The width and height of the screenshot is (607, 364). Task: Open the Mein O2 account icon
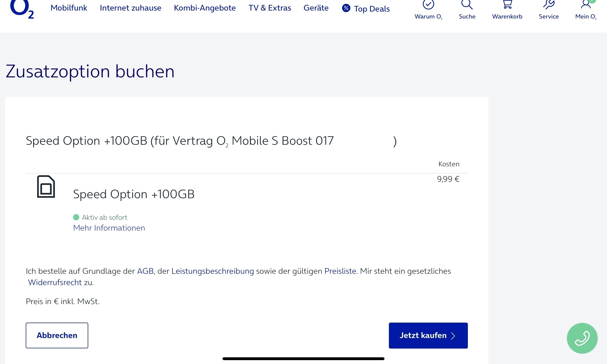[x=586, y=4]
